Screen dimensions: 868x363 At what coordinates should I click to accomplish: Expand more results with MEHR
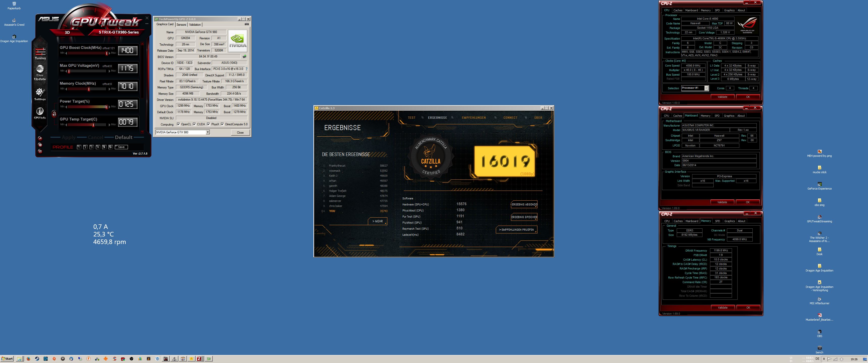coord(377,221)
